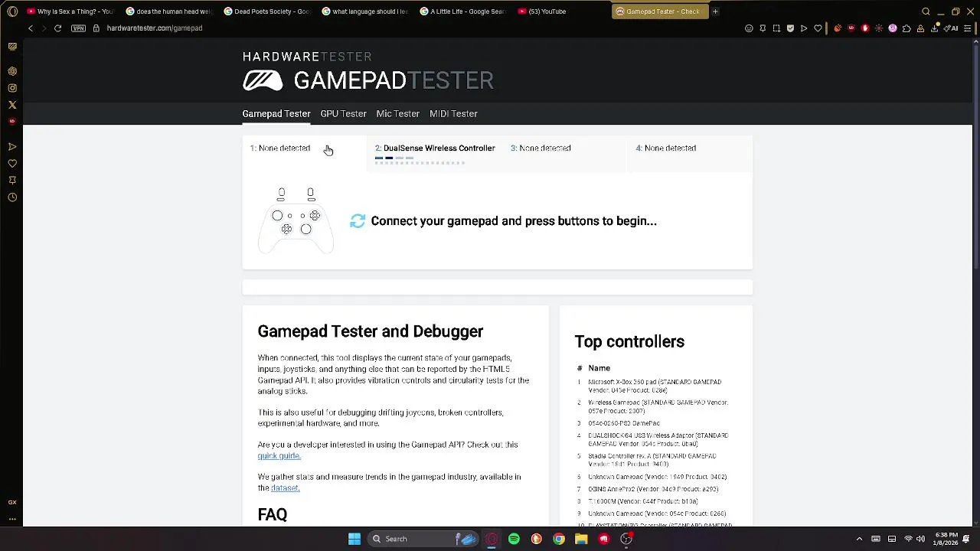Click 'Stadia Controller rev. A' table row
Image resolution: width=980 pixels, height=551 pixels.
pos(656,460)
